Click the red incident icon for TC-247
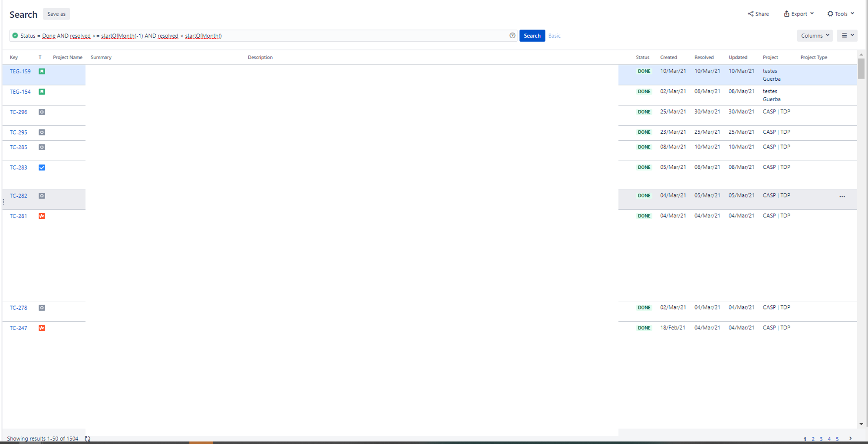 42,328
